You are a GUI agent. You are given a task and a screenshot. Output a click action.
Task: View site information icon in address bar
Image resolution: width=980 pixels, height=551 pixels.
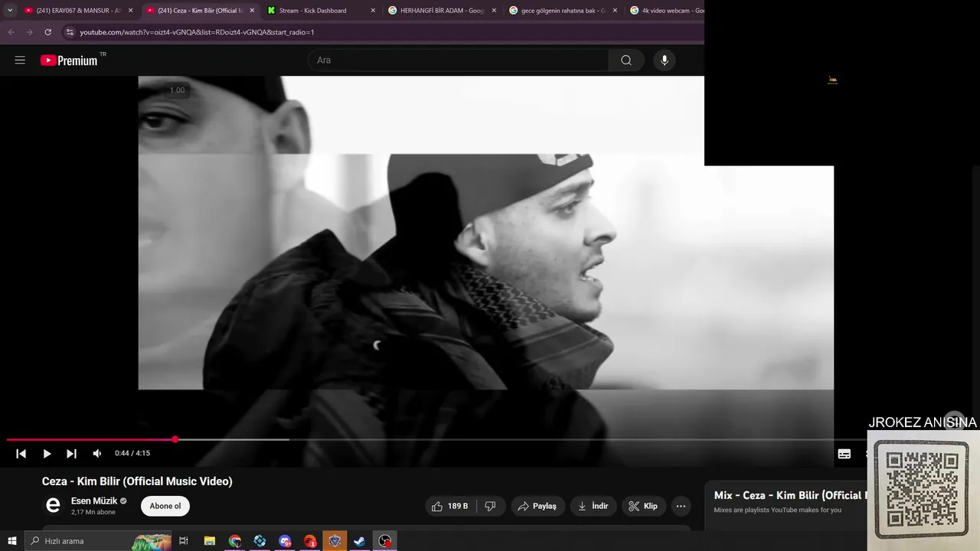pyautogui.click(x=70, y=32)
